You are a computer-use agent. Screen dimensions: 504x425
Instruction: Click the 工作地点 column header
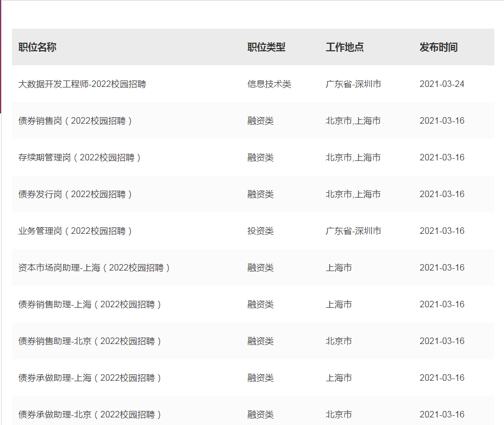(345, 48)
